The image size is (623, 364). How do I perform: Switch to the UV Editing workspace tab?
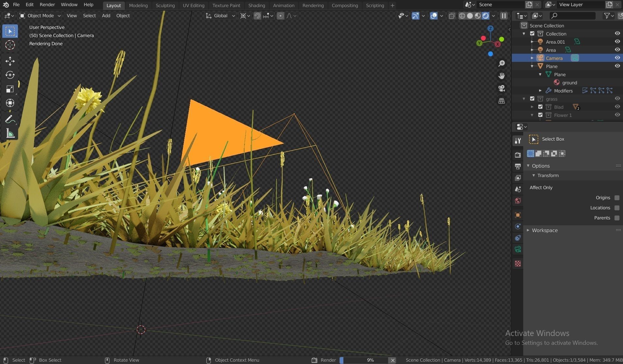[193, 5]
